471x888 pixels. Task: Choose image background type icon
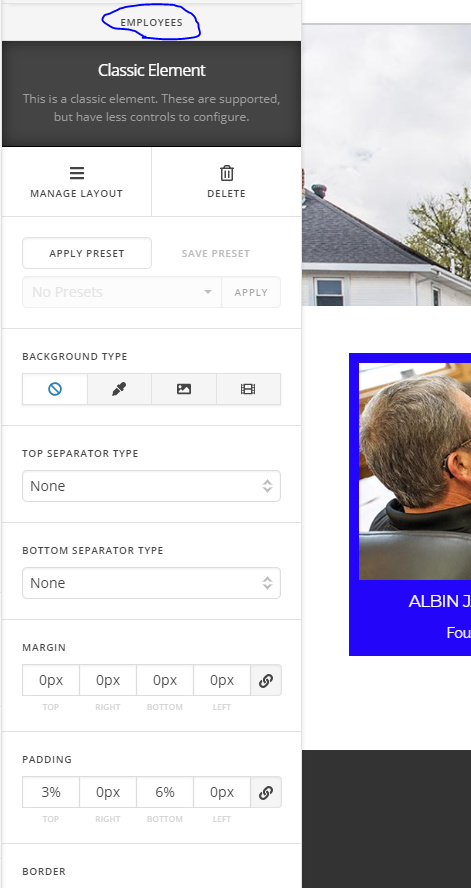pyautogui.click(x=183, y=389)
